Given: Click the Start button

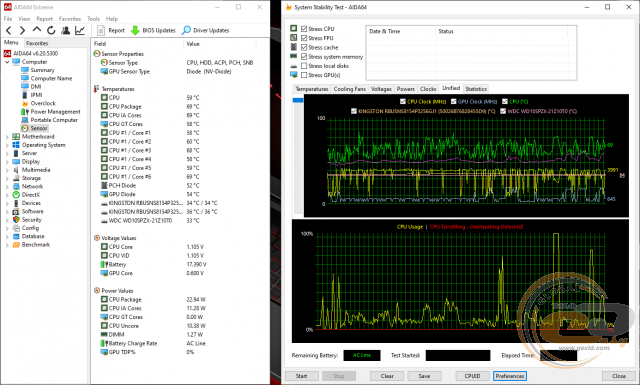Looking at the screenshot, I should tap(301, 376).
